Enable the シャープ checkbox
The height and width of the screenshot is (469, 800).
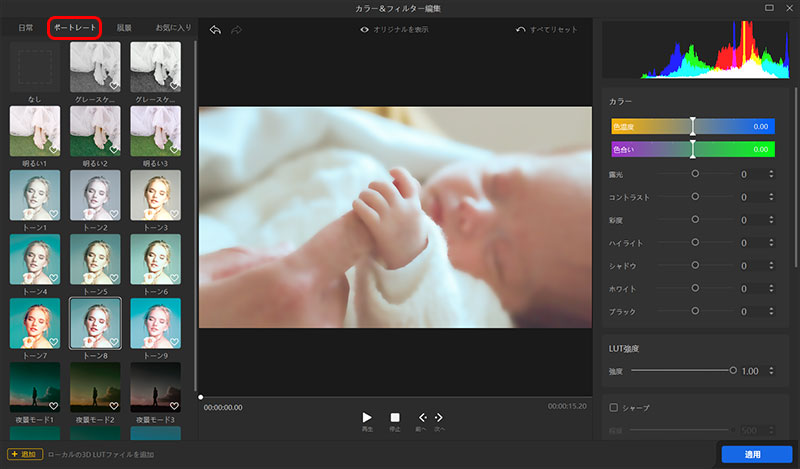pyautogui.click(x=614, y=407)
